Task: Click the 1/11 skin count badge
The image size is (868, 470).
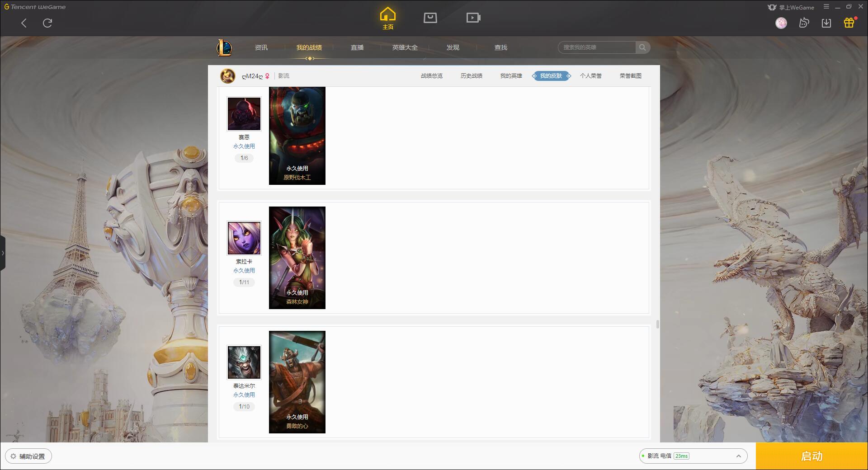Action: [244, 282]
